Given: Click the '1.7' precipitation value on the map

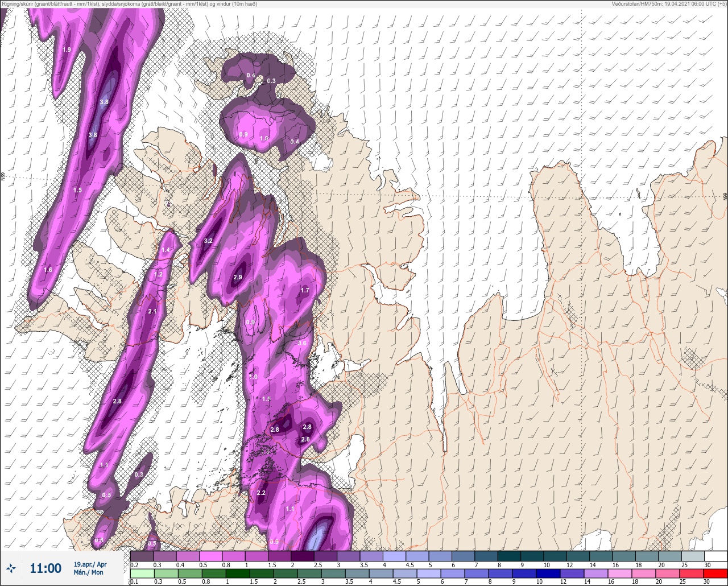Looking at the screenshot, I should [x=305, y=290].
